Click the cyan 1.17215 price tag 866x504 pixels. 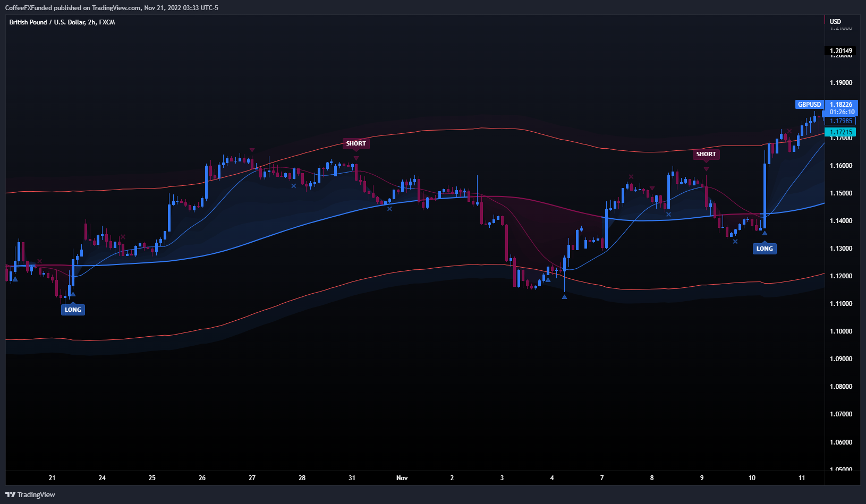click(x=841, y=132)
